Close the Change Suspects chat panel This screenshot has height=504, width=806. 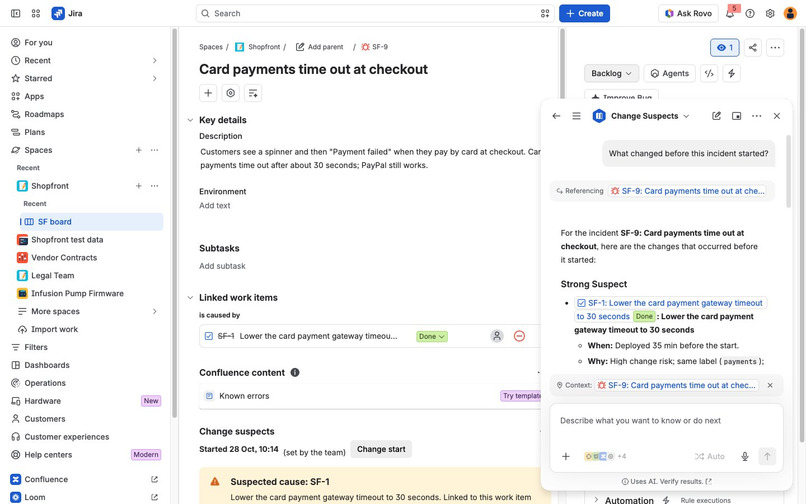click(777, 116)
